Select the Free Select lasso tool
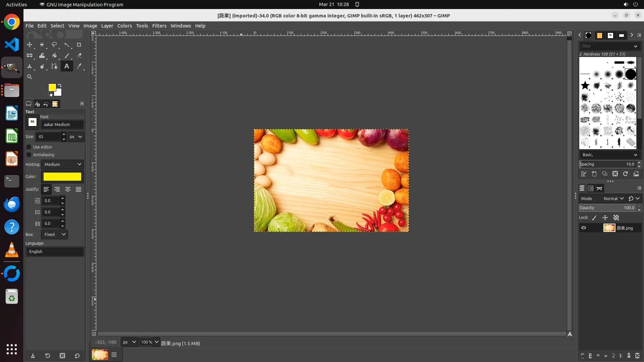 pyautogui.click(x=54, y=45)
